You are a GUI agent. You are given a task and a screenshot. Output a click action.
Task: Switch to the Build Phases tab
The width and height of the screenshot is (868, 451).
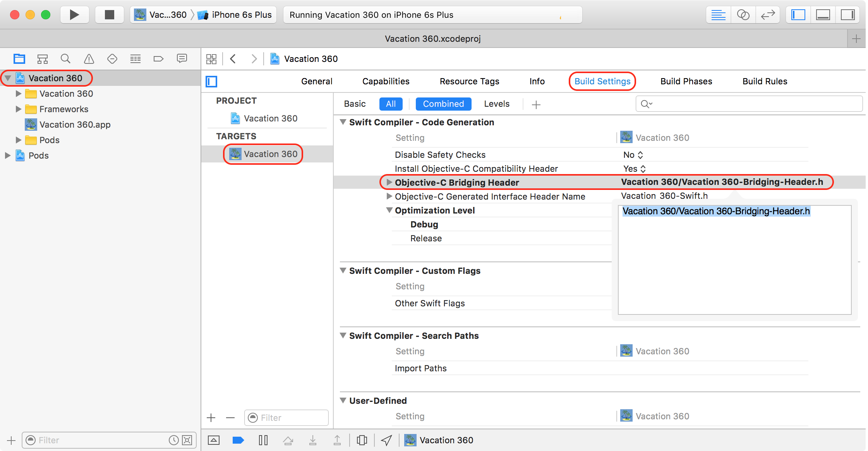coord(686,81)
